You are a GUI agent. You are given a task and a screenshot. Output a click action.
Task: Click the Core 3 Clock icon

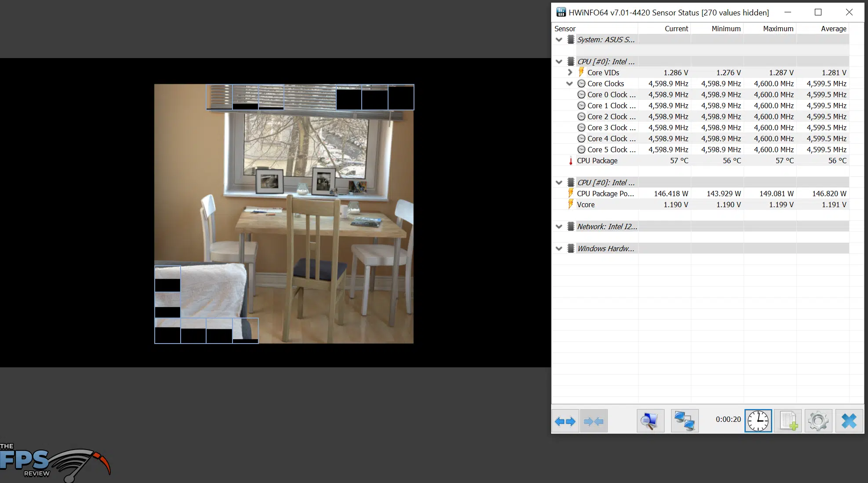581,128
